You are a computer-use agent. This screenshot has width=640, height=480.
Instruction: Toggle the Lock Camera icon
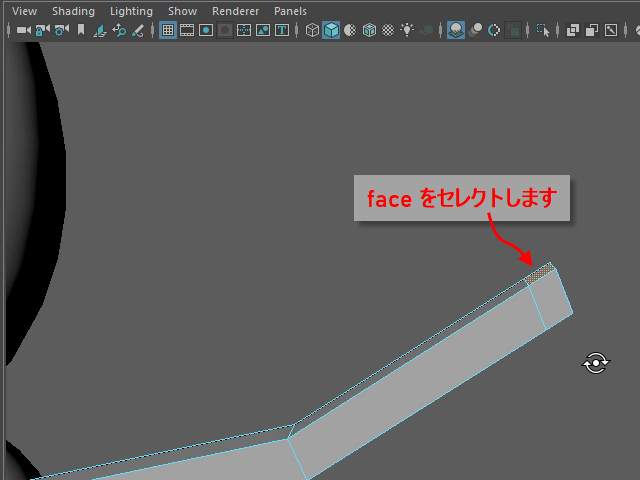[43, 30]
